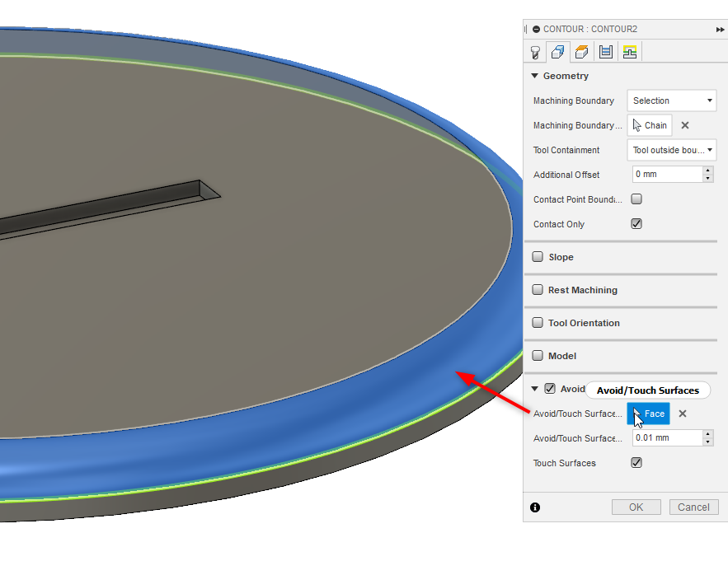Increase Additional Offset with the up stepper
The height and width of the screenshot is (575, 728).
[x=707, y=171]
